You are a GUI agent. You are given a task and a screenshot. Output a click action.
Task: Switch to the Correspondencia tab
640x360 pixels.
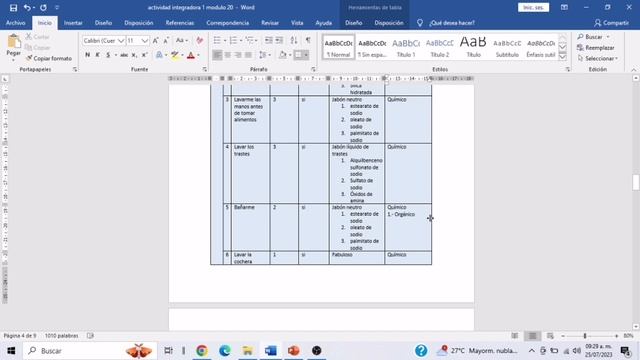pos(227,23)
